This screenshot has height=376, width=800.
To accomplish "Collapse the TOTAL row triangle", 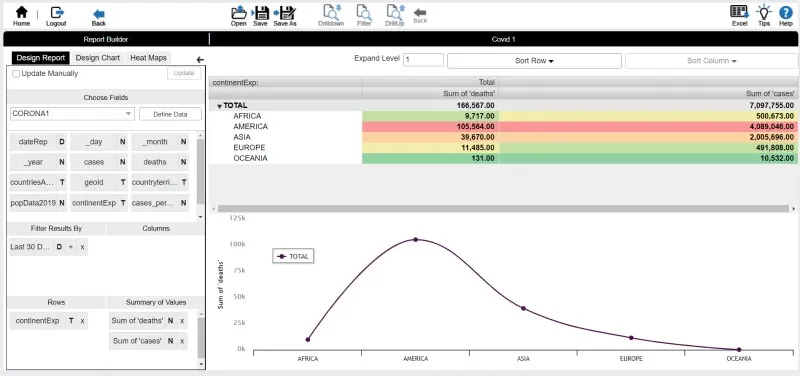I will 219,106.
